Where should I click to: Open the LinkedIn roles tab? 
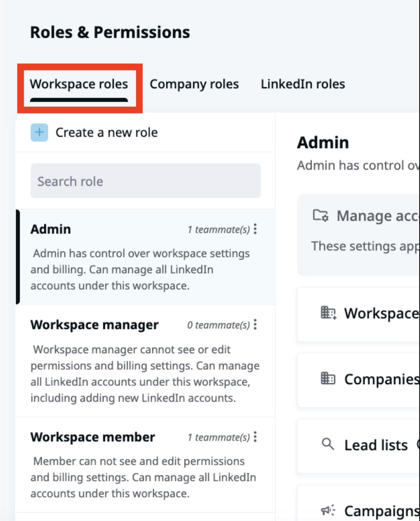303,84
